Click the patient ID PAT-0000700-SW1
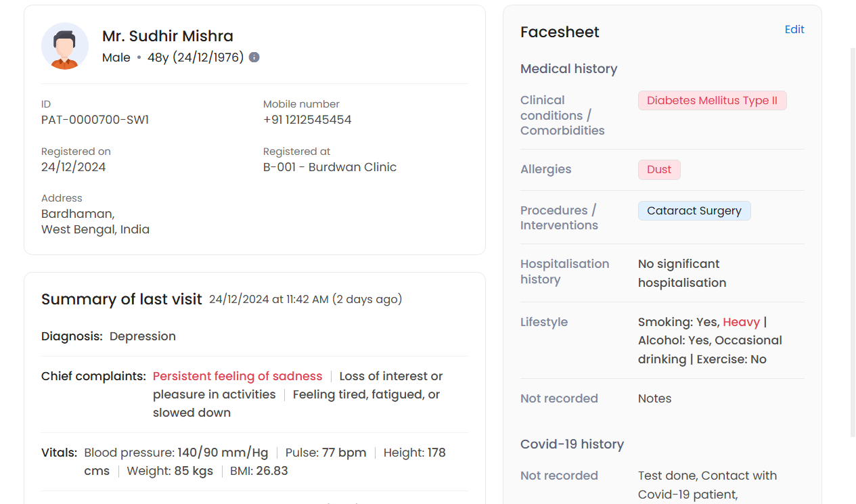This screenshot has height=504, width=856. [x=95, y=120]
